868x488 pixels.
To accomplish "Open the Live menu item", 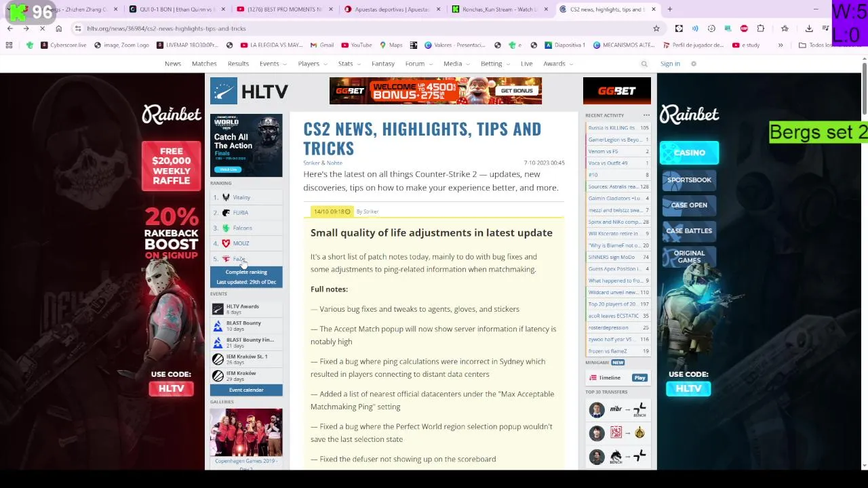I will [x=526, y=64].
